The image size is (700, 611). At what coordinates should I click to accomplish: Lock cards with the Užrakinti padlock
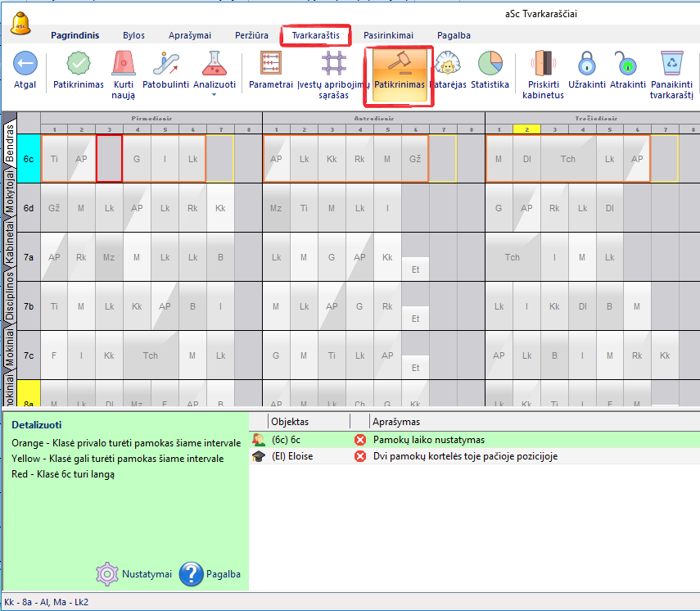[586, 65]
